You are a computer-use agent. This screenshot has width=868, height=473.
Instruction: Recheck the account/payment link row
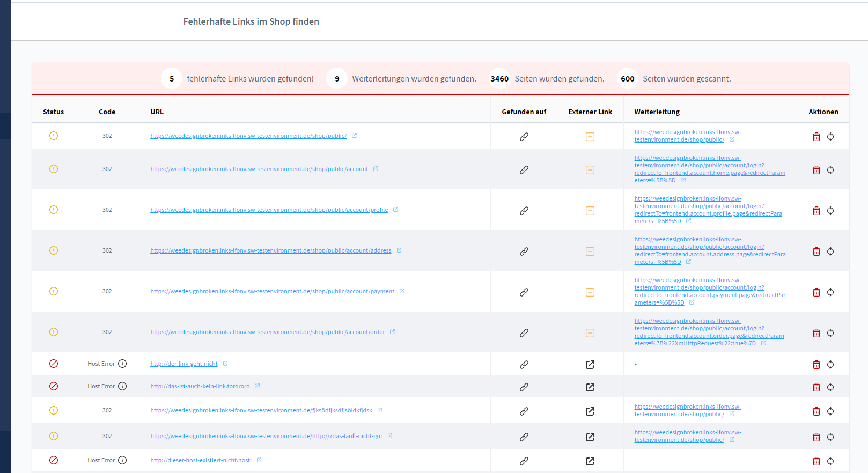830,292
